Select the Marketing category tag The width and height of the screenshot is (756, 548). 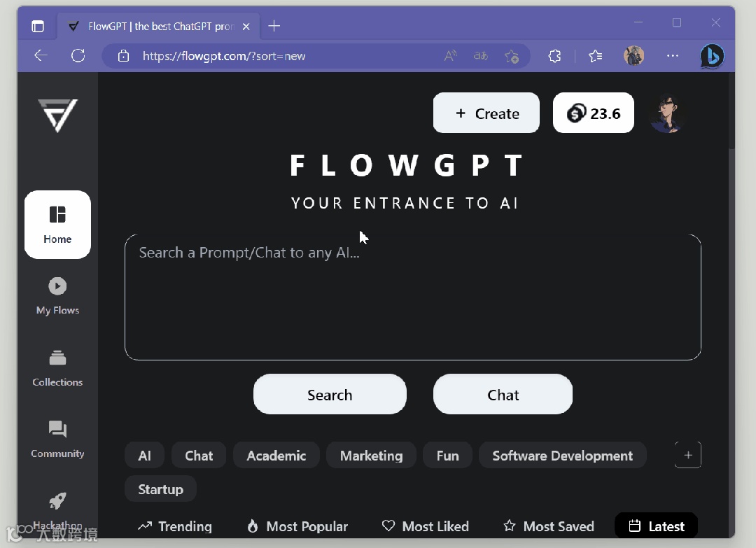[371, 456]
